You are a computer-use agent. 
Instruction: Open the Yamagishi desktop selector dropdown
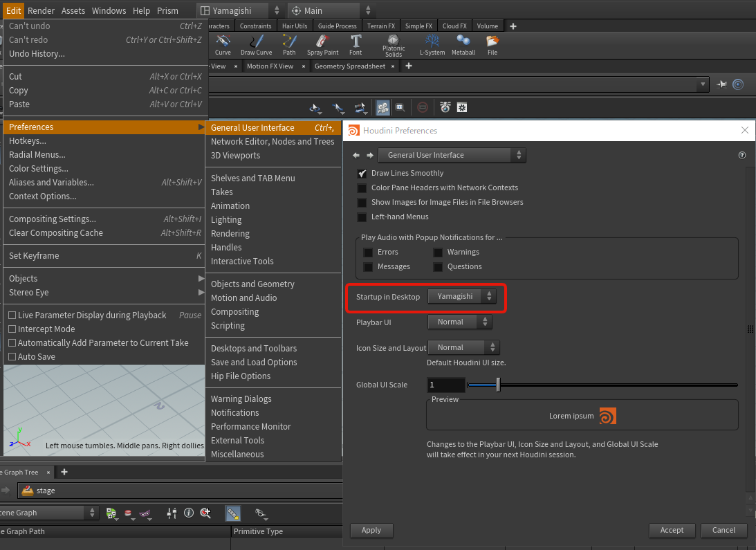240,10
